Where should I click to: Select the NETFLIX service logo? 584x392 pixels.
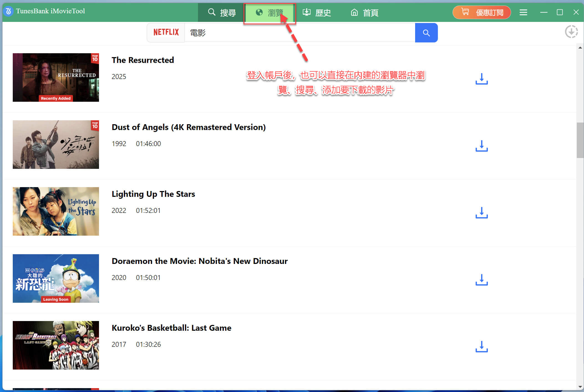click(x=166, y=32)
